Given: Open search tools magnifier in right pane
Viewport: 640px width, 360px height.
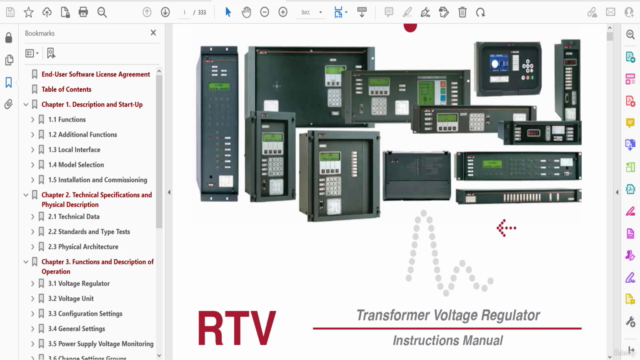Looking at the screenshot, I should pos(630,35).
